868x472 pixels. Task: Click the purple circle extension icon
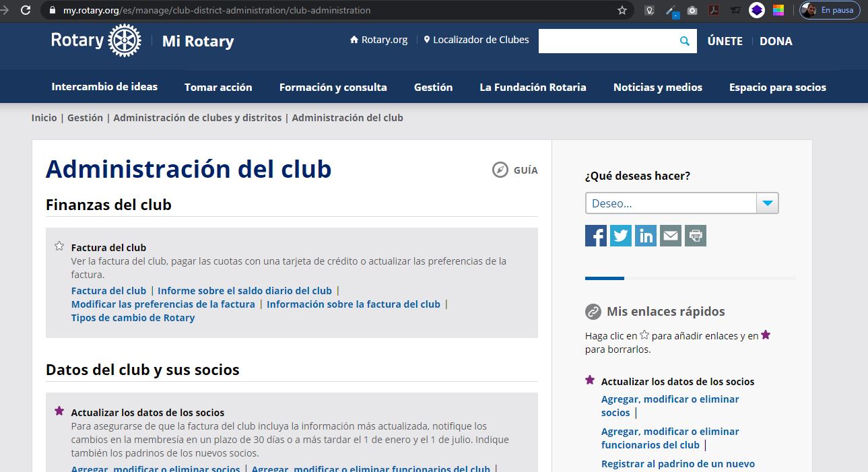[757, 10]
